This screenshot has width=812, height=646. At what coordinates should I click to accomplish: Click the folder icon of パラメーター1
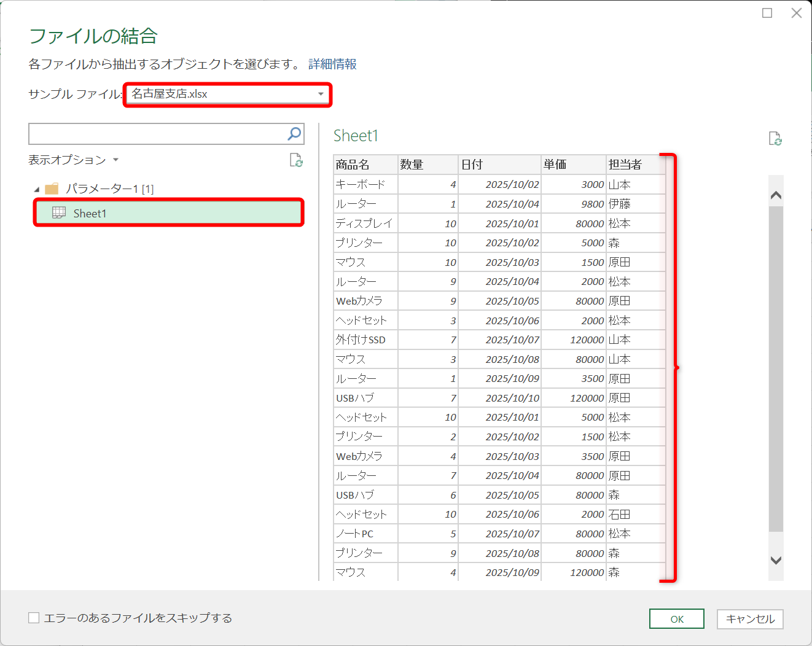click(54, 189)
